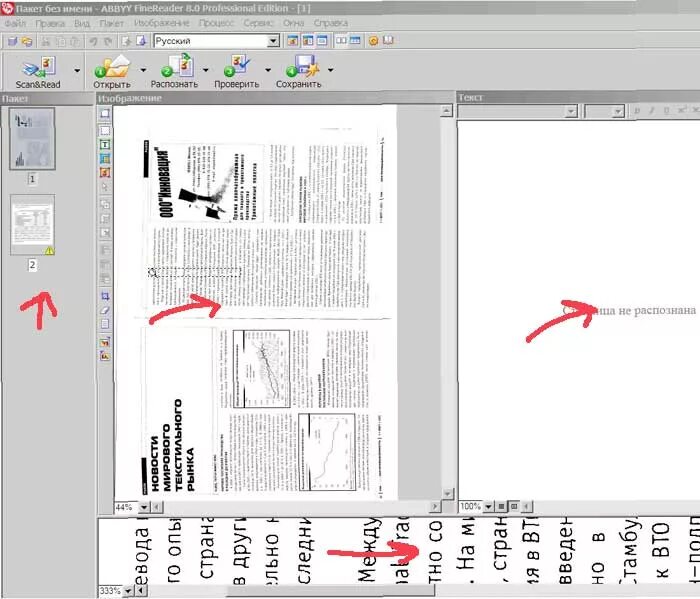Select the crop image tool
Image resolution: width=700 pixels, height=599 pixels.
coord(104,296)
